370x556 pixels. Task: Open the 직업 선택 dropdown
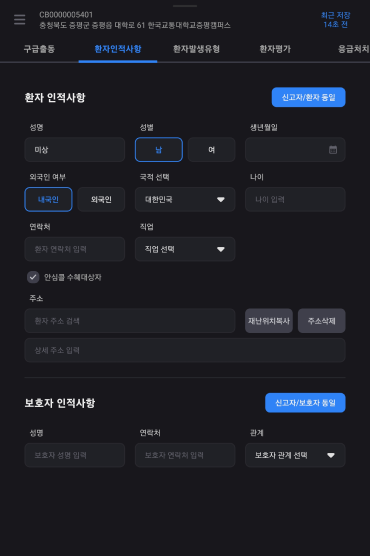[185, 249]
